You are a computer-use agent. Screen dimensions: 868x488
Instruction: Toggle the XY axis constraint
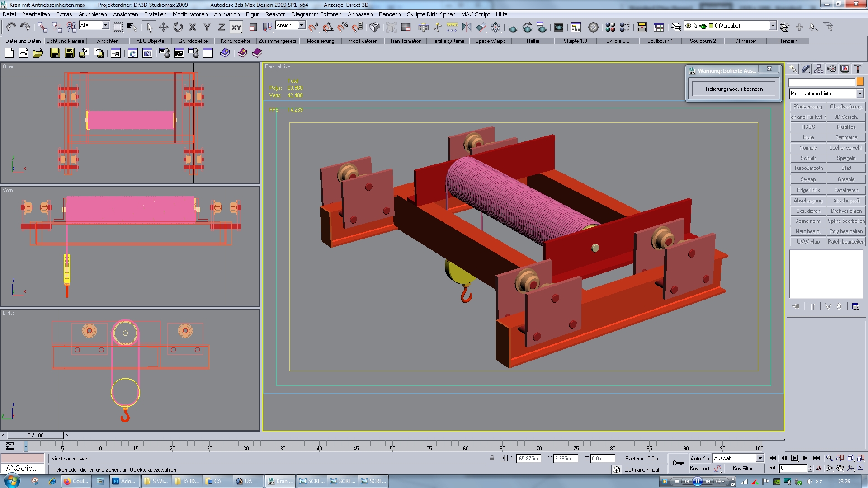pyautogui.click(x=236, y=27)
